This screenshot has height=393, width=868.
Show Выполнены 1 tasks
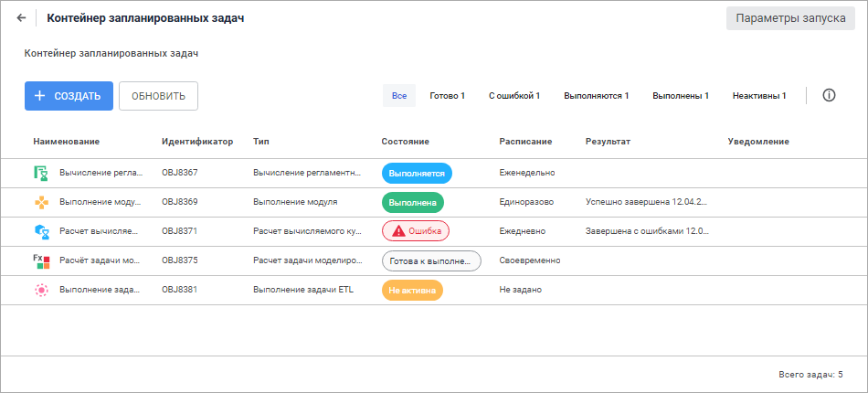(x=681, y=95)
